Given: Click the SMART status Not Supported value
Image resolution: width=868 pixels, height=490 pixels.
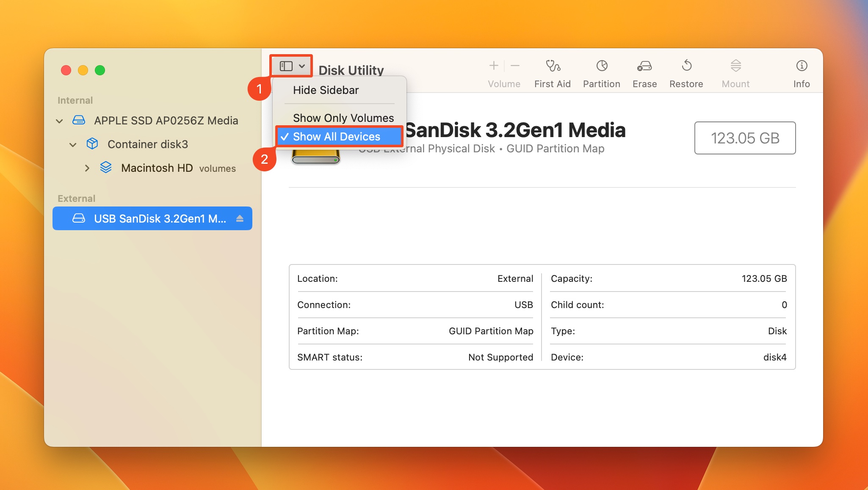Looking at the screenshot, I should pyautogui.click(x=500, y=357).
